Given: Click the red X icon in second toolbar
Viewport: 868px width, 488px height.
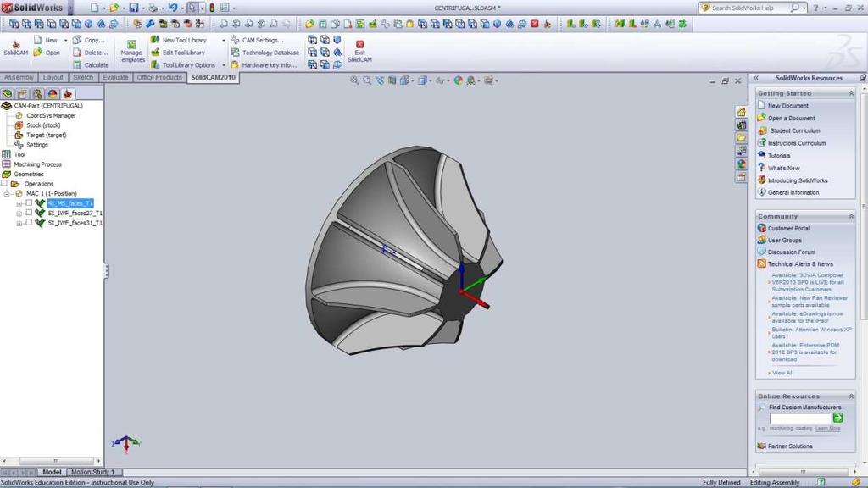Looking at the screenshot, I should click(x=535, y=24).
